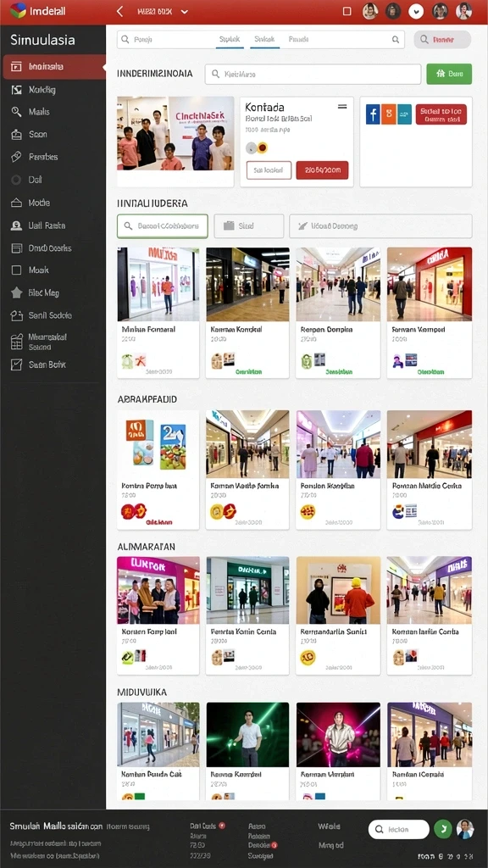488x868 pixels.
Task: Select the third tab in top search bar
Action: 299,39
